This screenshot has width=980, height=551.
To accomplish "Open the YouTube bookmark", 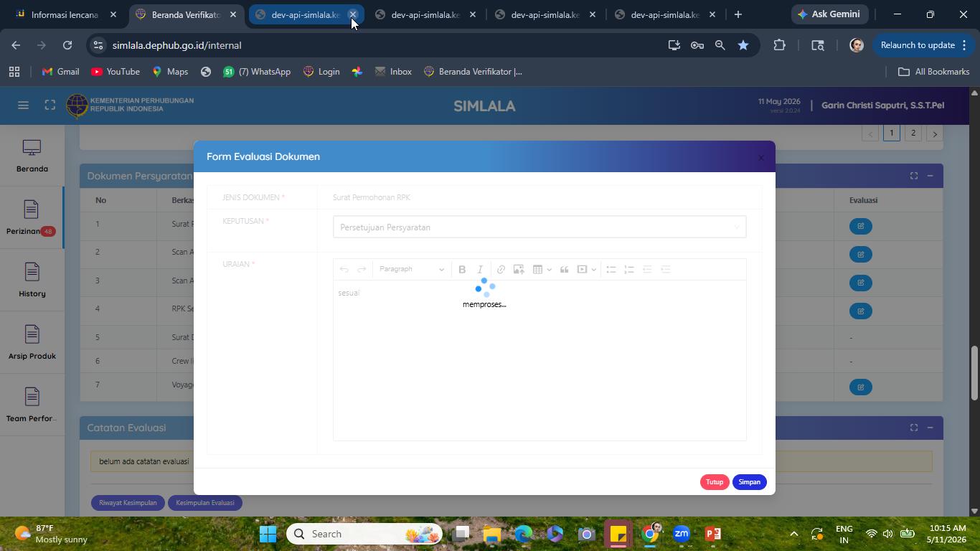I will click(116, 72).
